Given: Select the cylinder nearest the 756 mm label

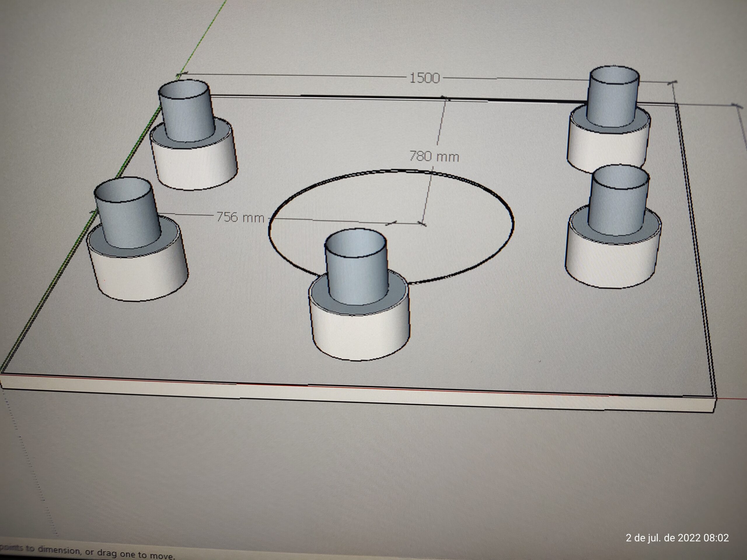Looking at the screenshot, I should point(137,239).
